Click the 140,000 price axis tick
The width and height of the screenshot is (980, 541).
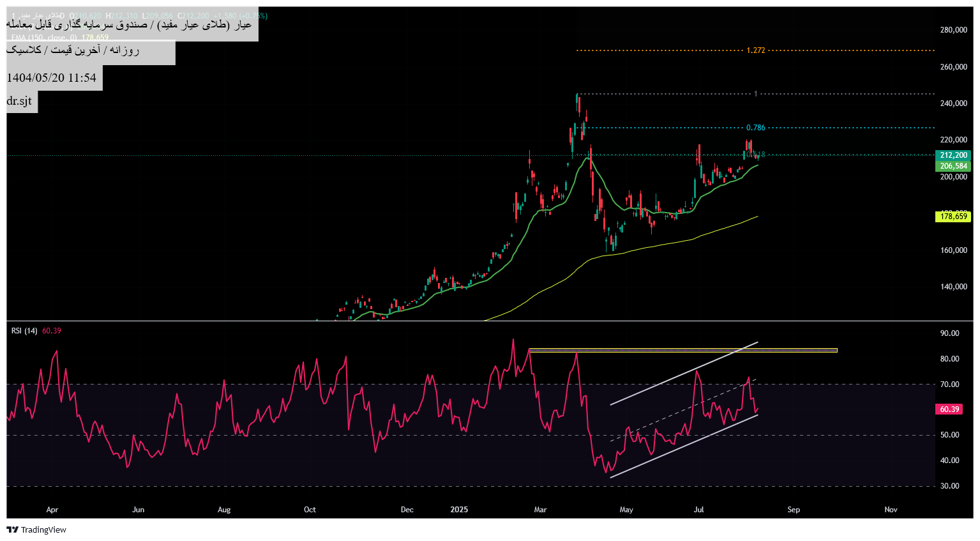(954, 287)
